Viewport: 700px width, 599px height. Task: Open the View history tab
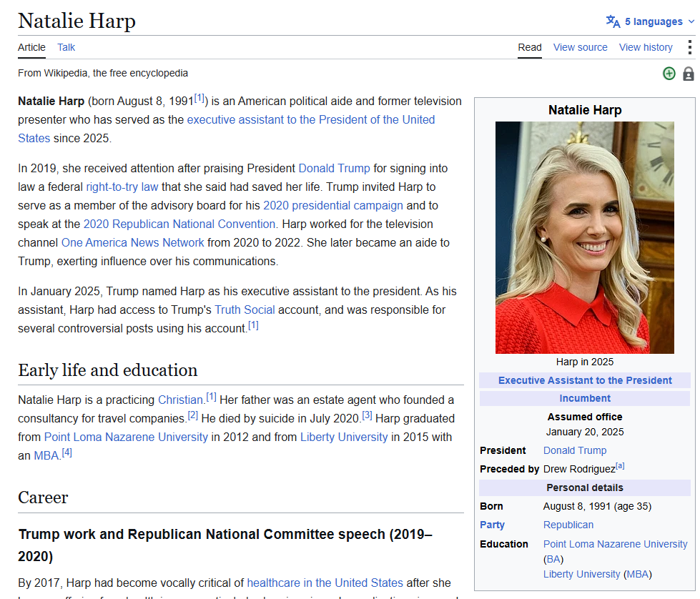[646, 47]
